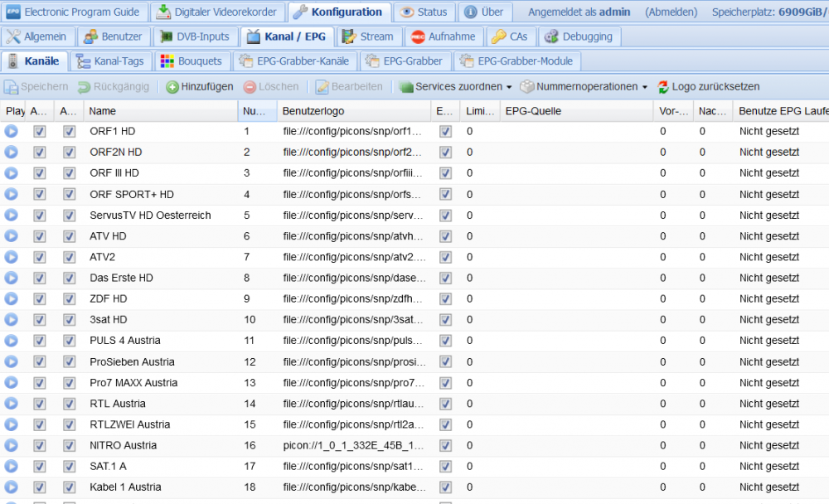The image size is (829, 504).
Task: Click the Löschen delete button
Action: (x=271, y=87)
